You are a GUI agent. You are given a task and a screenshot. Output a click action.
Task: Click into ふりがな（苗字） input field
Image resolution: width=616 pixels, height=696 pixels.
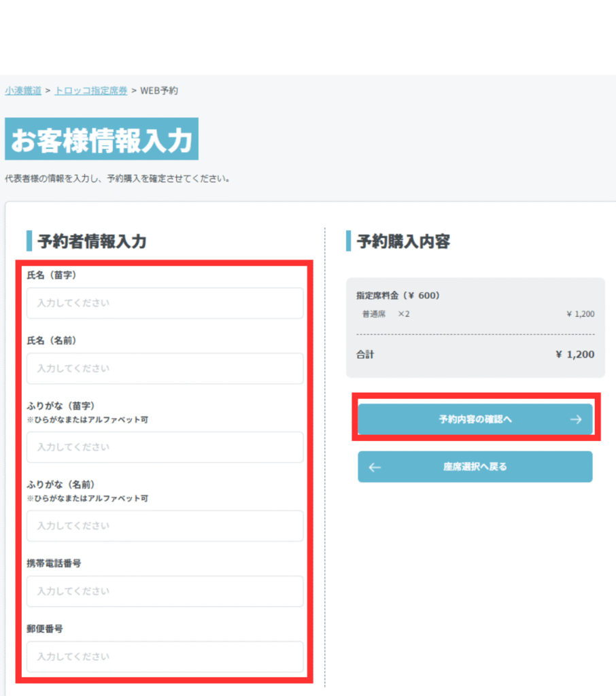tap(165, 447)
